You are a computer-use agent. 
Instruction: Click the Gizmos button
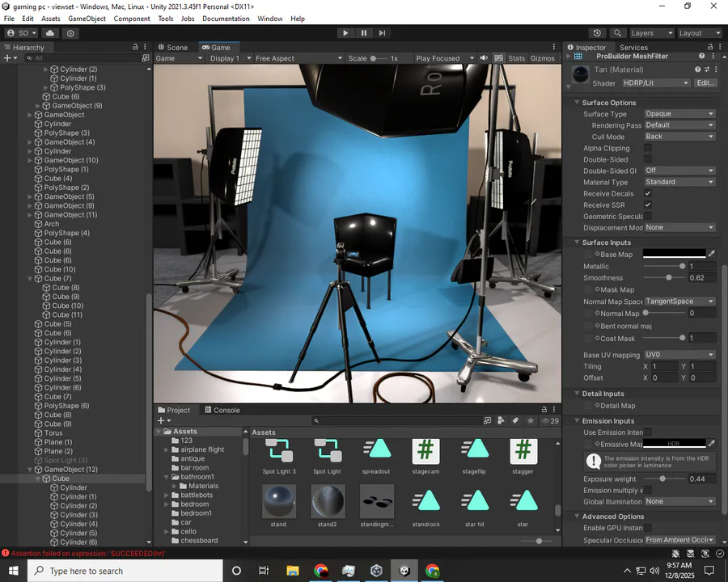542,58
